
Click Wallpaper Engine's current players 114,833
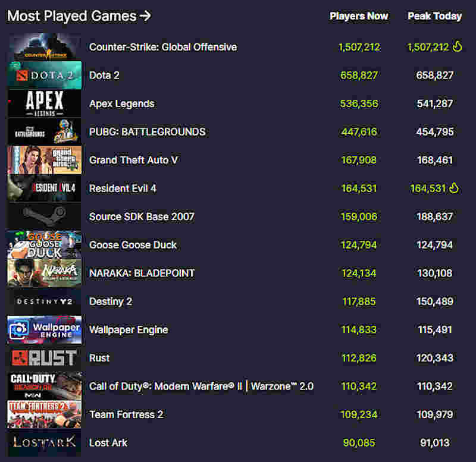click(x=359, y=329)
